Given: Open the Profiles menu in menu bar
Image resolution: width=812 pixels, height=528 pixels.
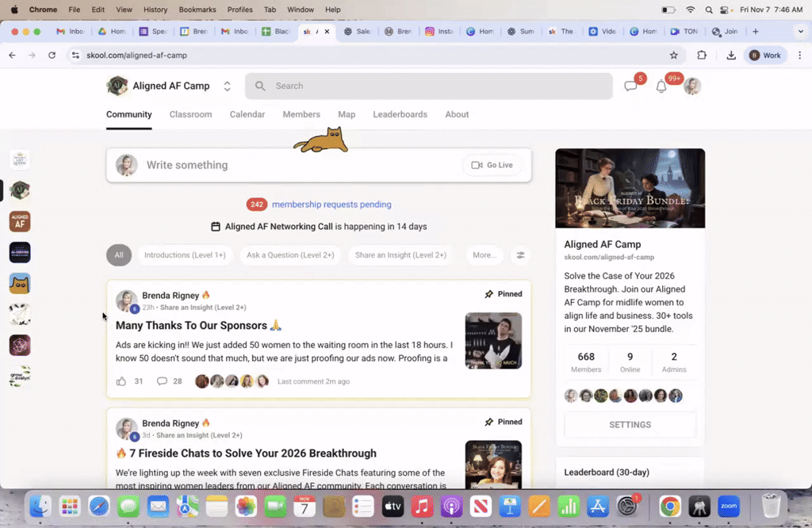Looking at the screenshot, I should point(239,10).
